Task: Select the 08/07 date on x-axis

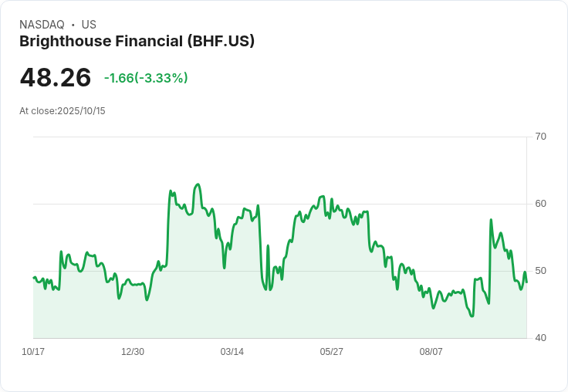Action: (x=431, y=352)
